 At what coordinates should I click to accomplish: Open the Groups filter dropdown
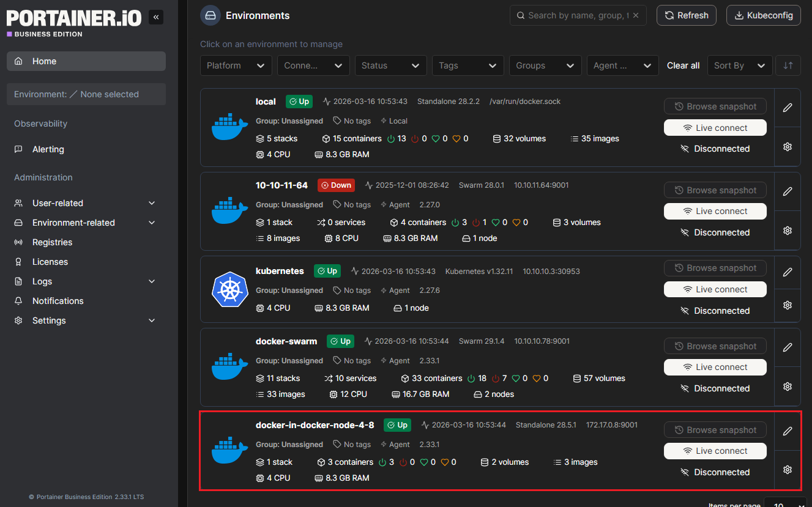tap(545, 65)
